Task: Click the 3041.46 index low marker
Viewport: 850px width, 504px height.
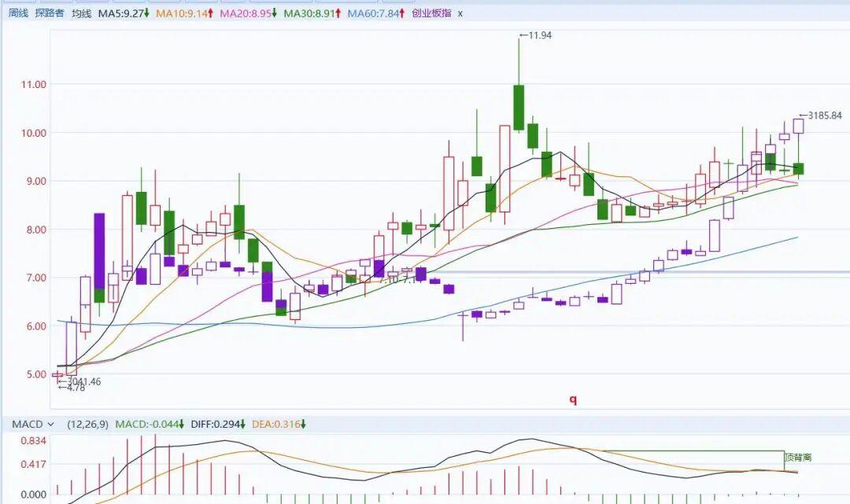Action: 79,381
